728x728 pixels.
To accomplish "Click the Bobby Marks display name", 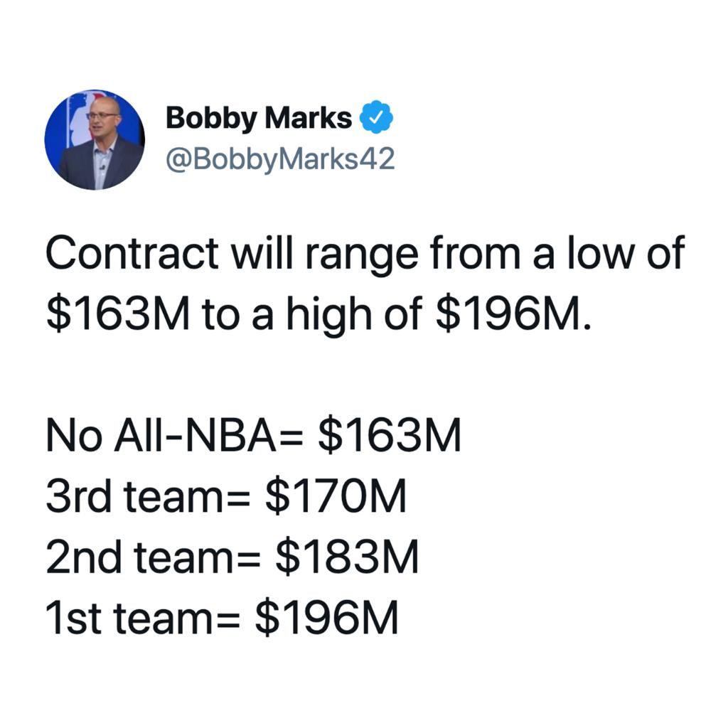I will (x=259, y=119).
